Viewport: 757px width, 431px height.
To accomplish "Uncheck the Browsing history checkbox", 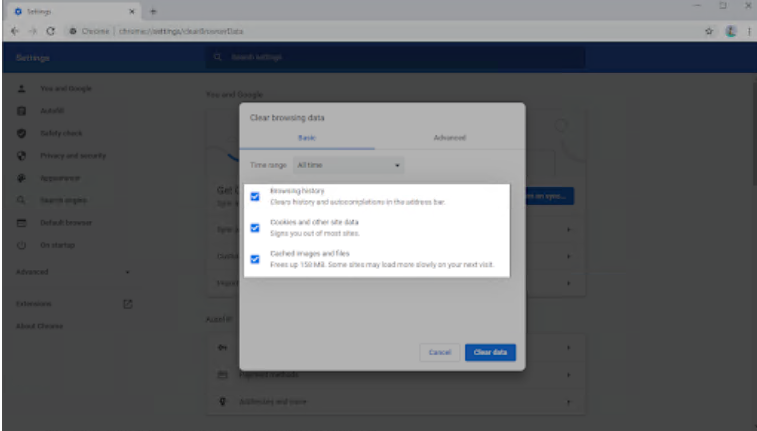I will pos(255,197).
